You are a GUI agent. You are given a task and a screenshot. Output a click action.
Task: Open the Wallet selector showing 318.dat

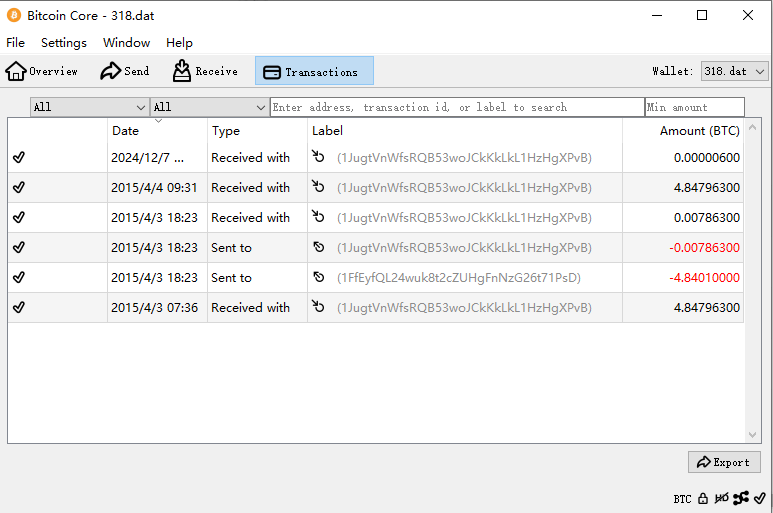734,71
